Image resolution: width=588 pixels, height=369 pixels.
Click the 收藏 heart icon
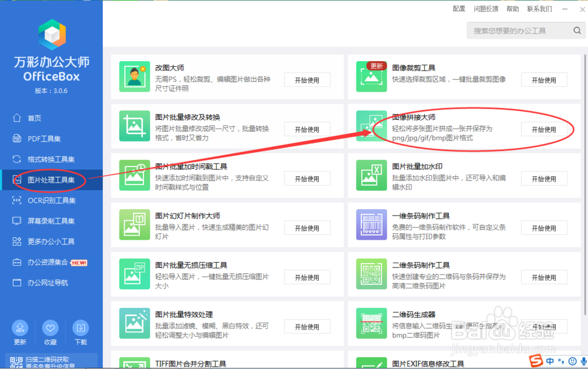50,328
